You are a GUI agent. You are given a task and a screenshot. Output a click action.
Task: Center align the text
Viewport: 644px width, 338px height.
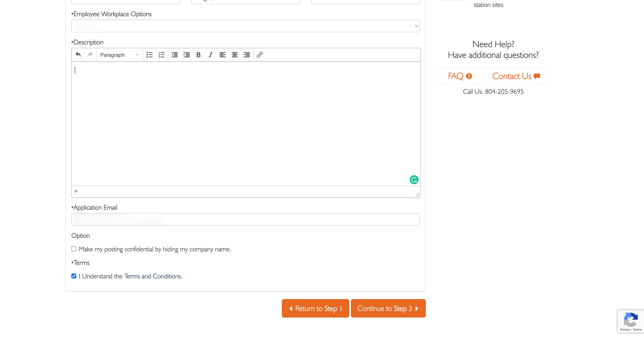tap(235, 55)
